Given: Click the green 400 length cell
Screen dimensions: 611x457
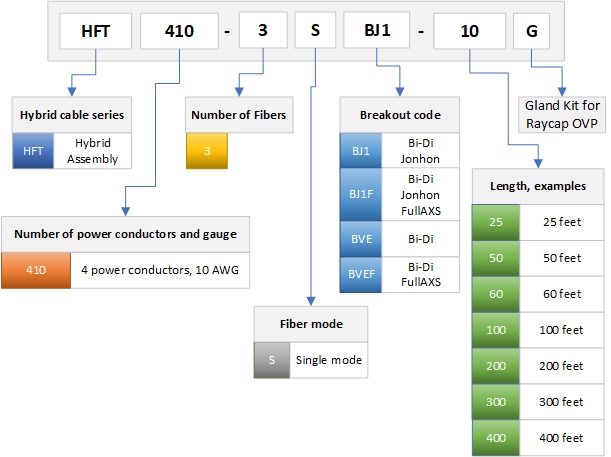Looking at the screenshot, I should coord(492,437).
